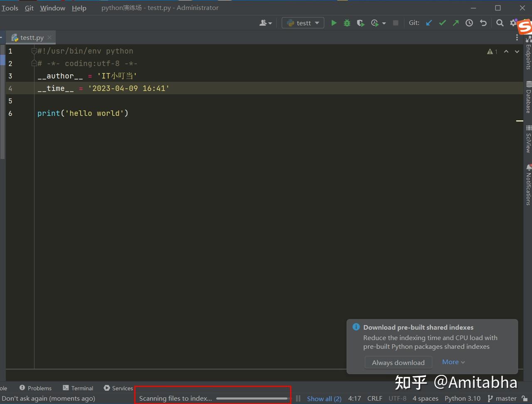This screenshot has width=532, height=404.
Task: Start the debugger with the bug icon
Action: tap(347, 23)
